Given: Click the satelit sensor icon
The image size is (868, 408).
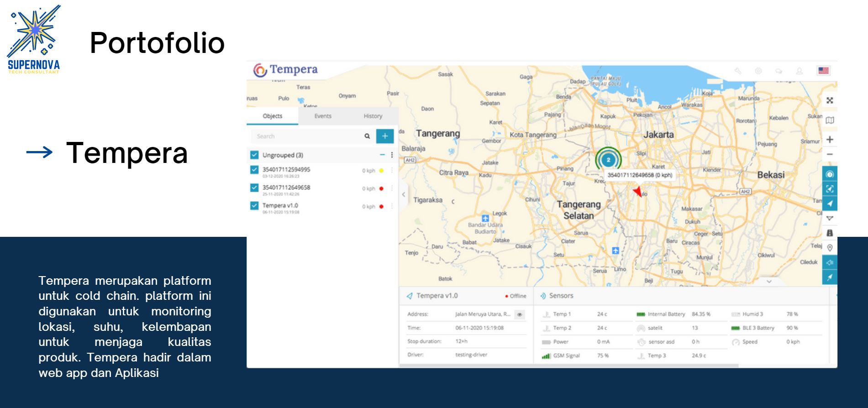Looking at the screenshot, I should coord(641,328).
